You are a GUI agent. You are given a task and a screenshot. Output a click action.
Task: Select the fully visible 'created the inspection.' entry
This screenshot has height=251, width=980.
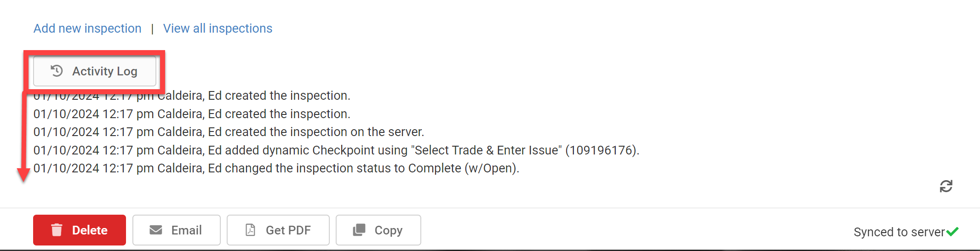(x=192, y=114)
